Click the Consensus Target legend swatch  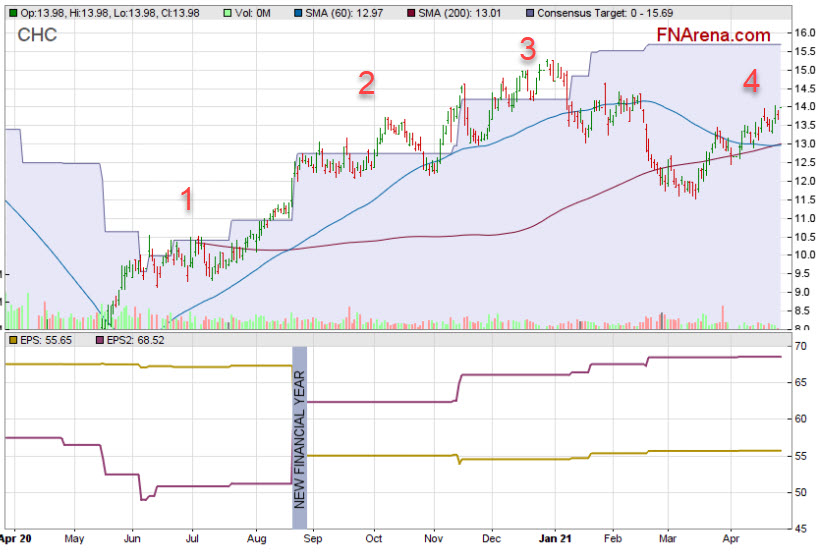click(x=527, y=11)
